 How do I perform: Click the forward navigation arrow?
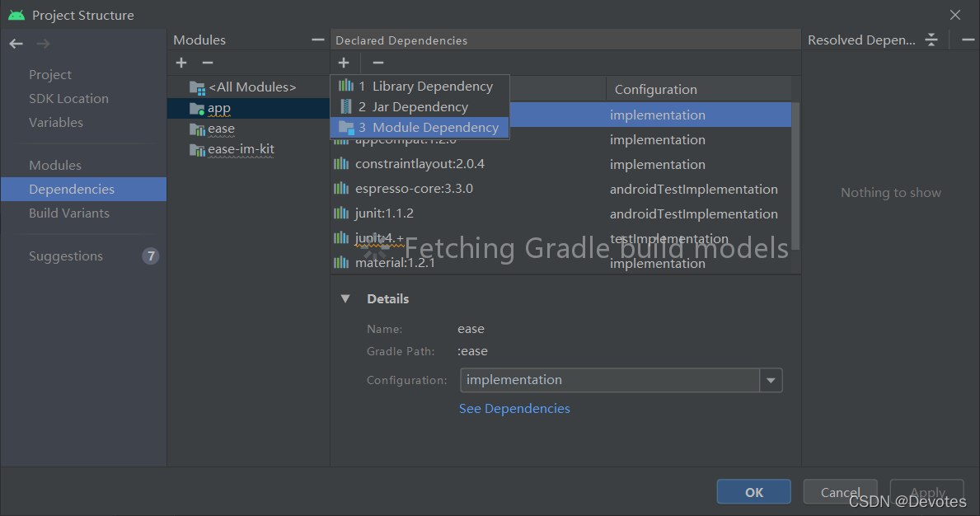point(43,44)
